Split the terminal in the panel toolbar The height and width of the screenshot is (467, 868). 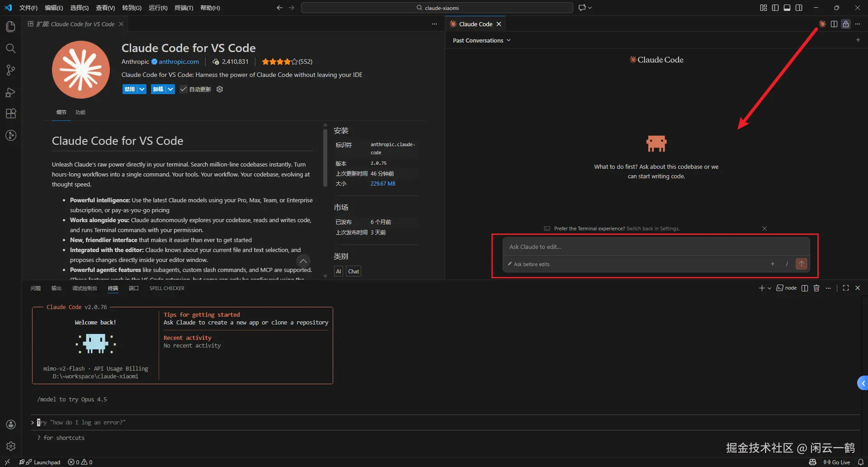point(805,288)
